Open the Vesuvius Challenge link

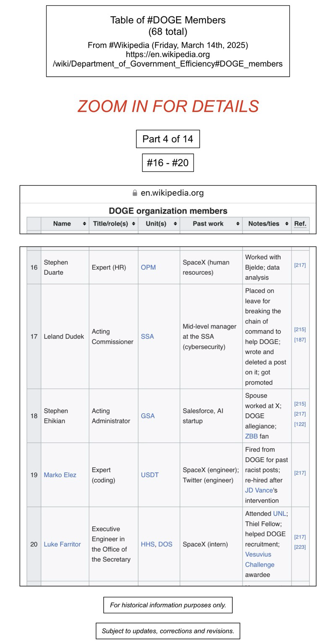click(260, 559)
